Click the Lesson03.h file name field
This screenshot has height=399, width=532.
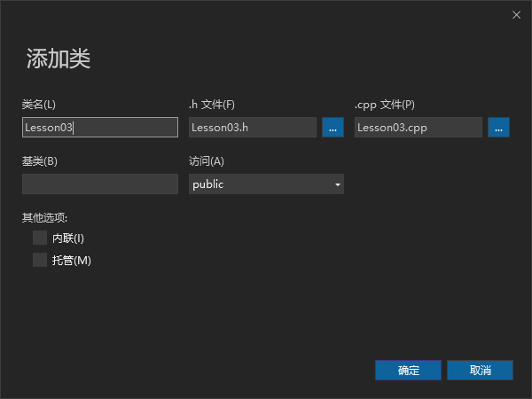pos(253,127)
